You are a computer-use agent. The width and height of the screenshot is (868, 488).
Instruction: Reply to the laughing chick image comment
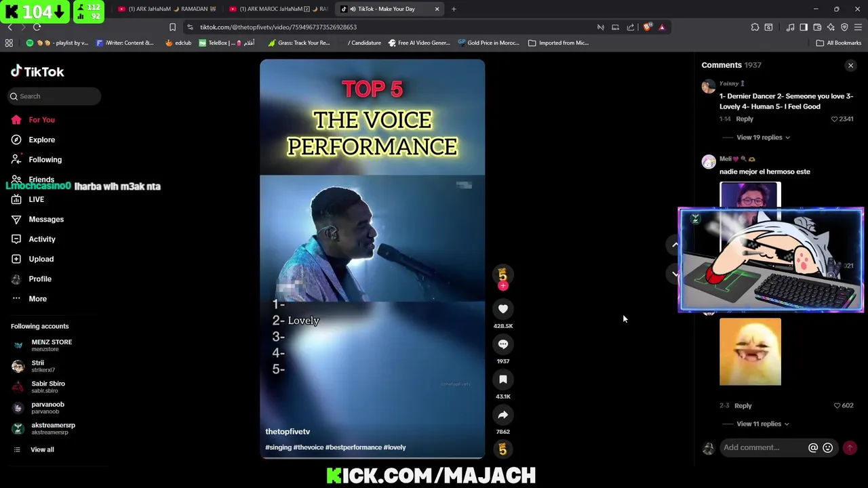click(743, 406)
